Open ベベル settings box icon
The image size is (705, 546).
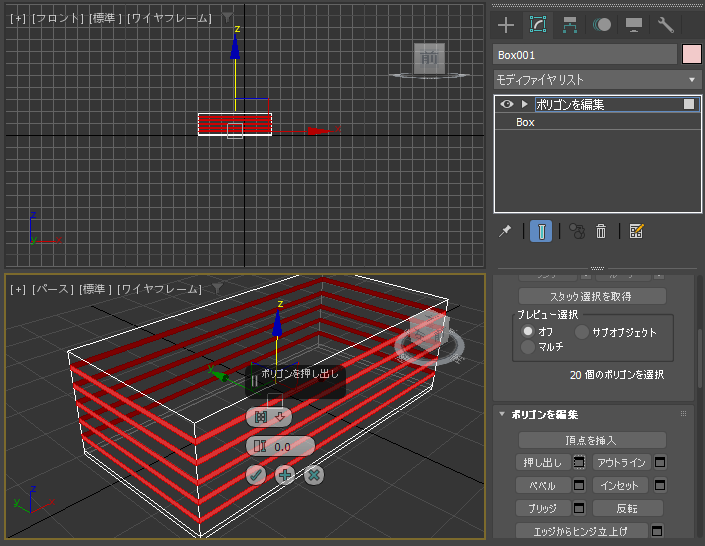click(579, 485)
